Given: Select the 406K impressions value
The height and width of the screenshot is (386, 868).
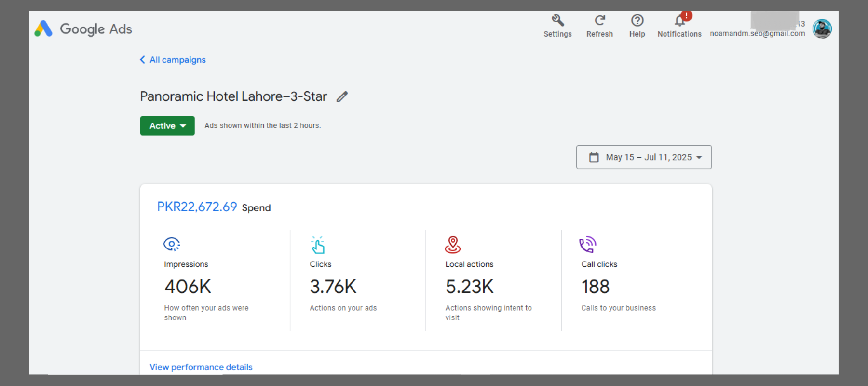Looking at the screenshot, I should pyautogui.click(x=188, y=287).
